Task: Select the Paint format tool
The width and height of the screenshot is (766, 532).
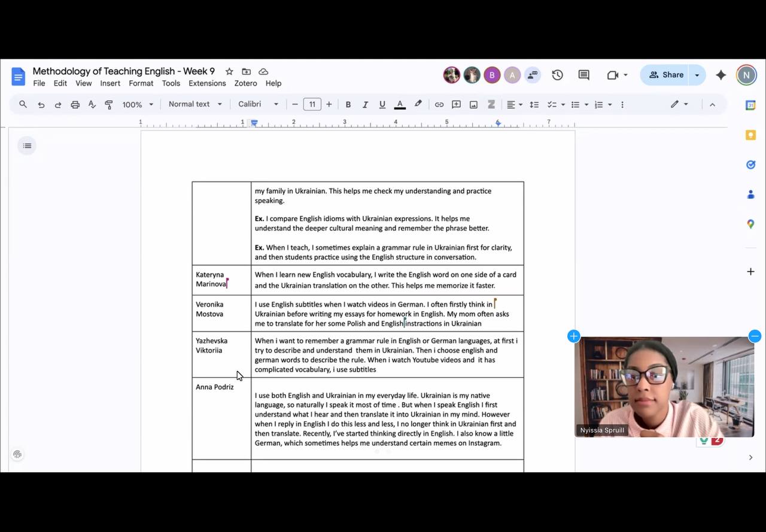Action: pos(109,105)
